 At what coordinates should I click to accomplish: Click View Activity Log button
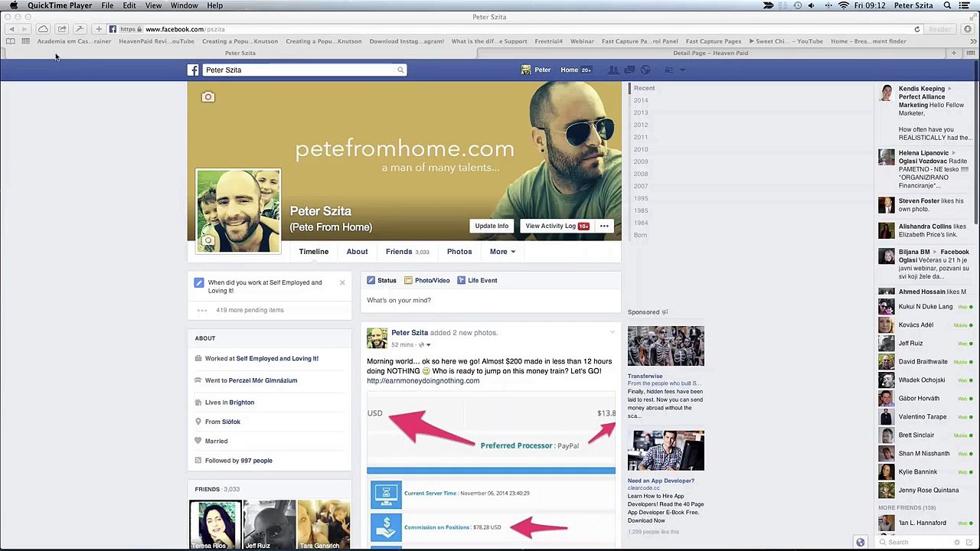click(556, 226)
